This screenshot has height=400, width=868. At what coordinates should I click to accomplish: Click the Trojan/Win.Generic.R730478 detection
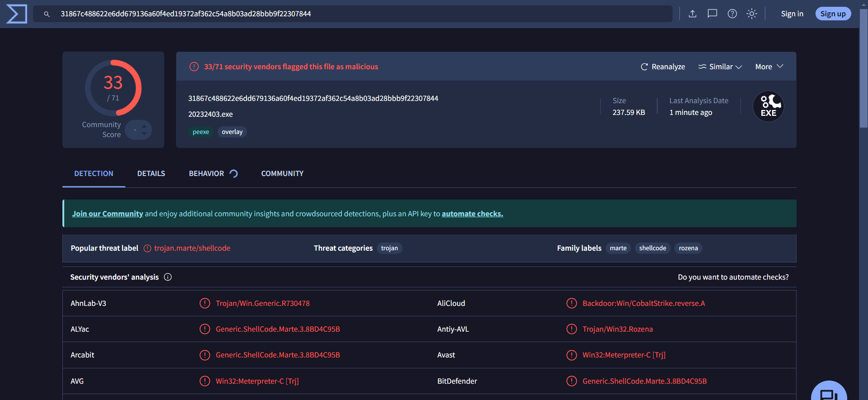(x=263, y=303)
